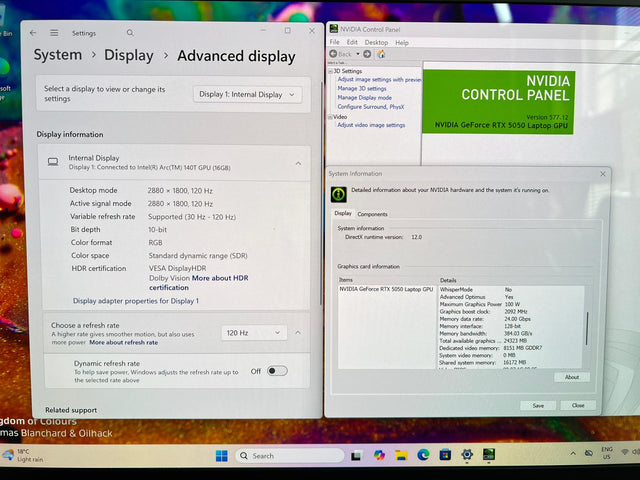Open Microsoft Edge from the taskbar
Screen dimensions: 640x480
[423, 454]
